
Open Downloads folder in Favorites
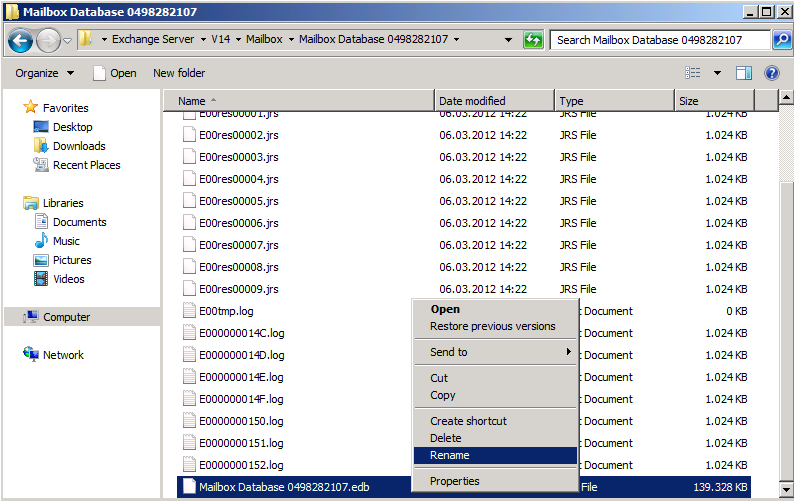pos(79,146)
